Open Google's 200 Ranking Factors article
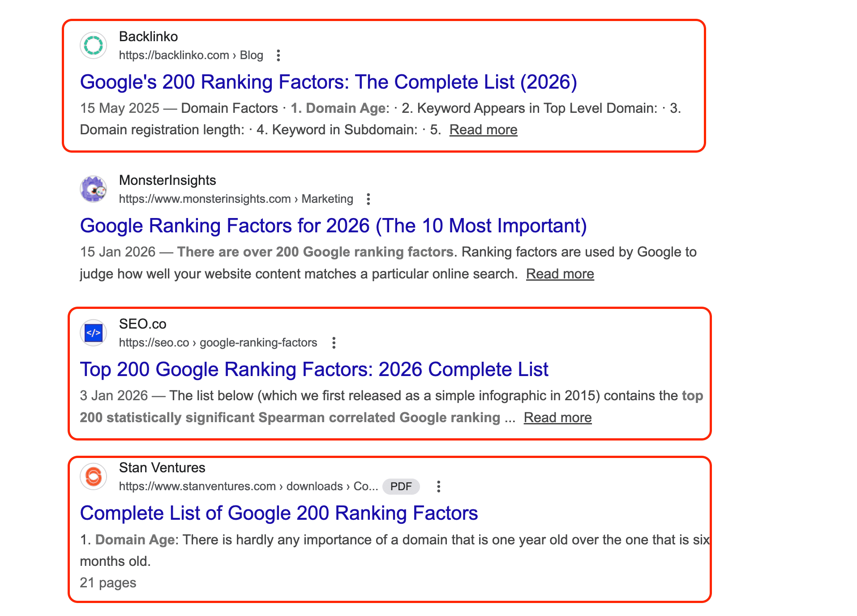 pyautogui.click(x=329, y=82)
